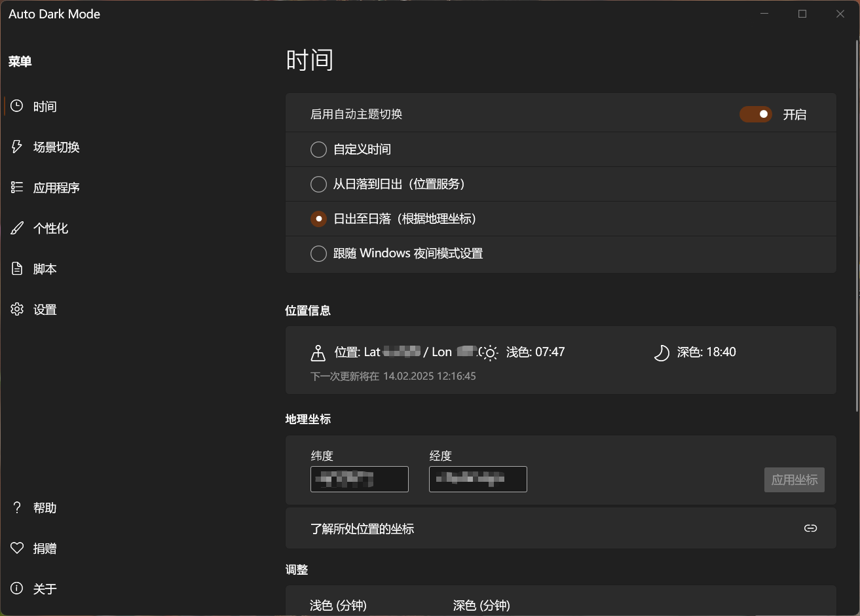860x616 pixels.
Task: Click the clock icon for 时间
Action: coord(17,106)
